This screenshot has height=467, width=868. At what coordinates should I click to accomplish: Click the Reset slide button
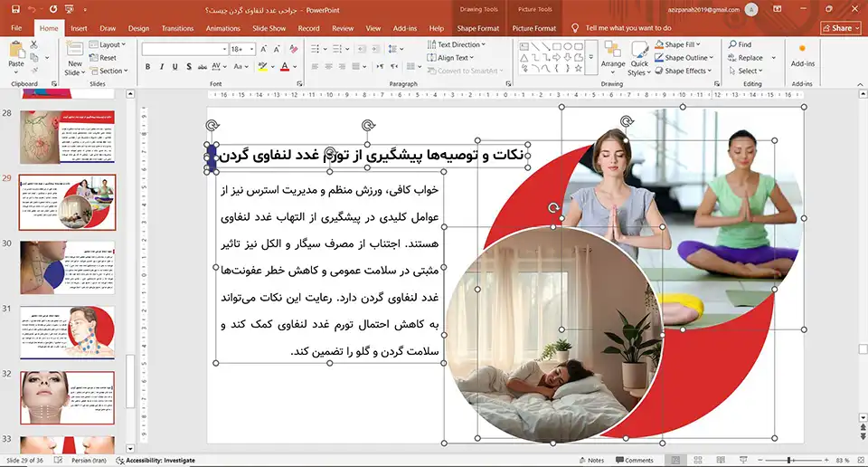(x=103, y=58)
